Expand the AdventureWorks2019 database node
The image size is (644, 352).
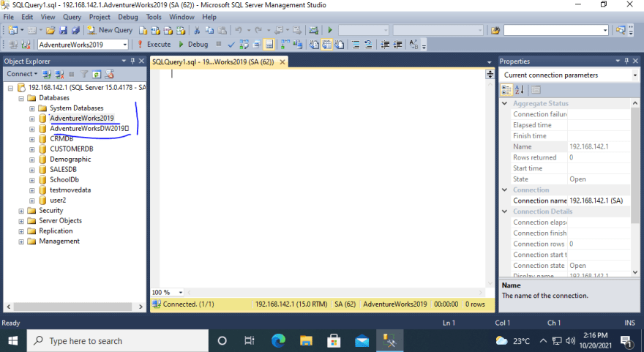click(x=32, y=119)
